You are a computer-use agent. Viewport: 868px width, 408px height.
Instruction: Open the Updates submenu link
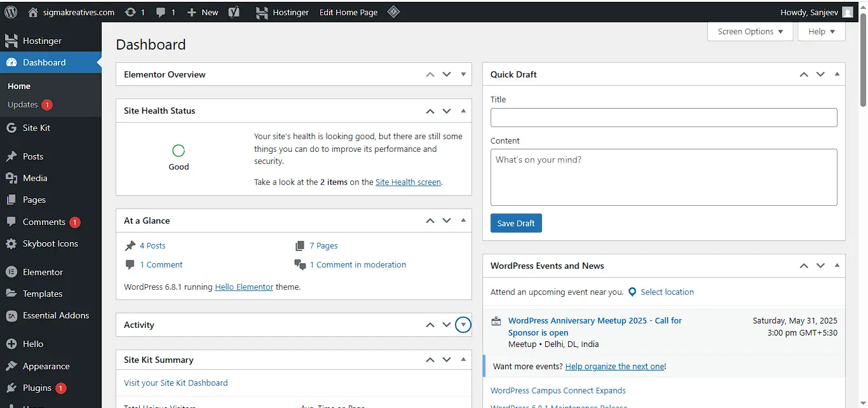point(30,104)
